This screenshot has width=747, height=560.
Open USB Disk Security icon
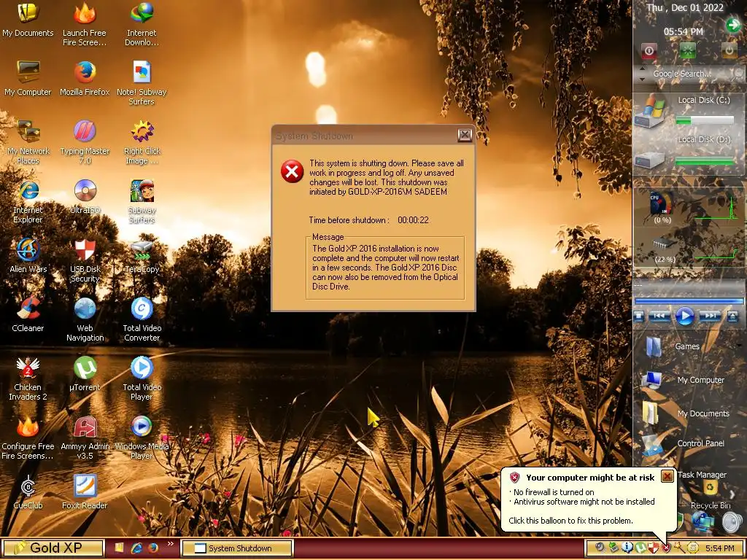coord(85,260)
